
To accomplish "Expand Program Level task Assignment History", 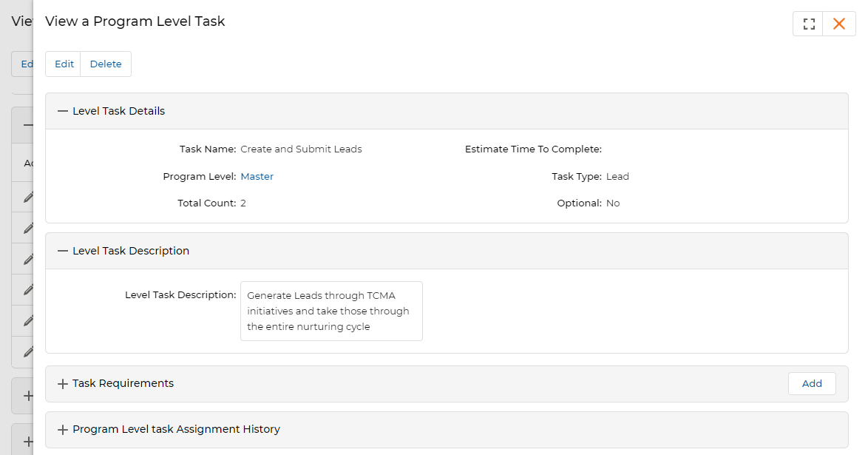I will 63,430.
